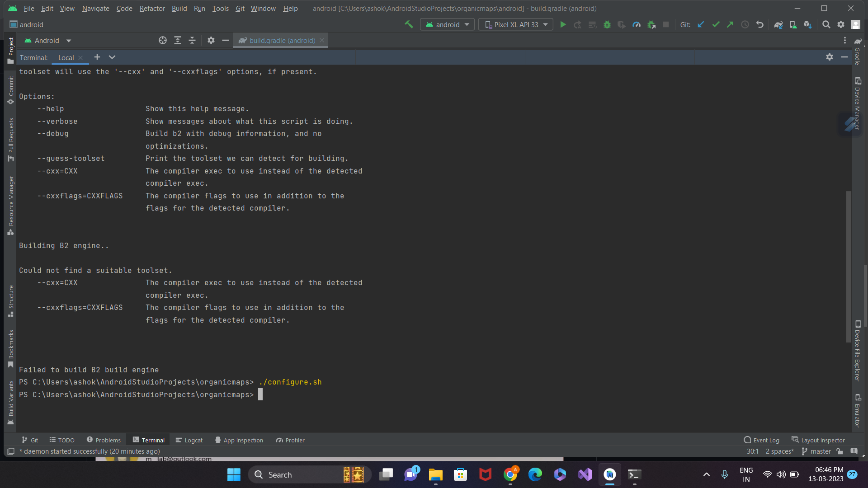868x488 pixels.
Task: Open IDE settings gear in top toolbar
Action: coord(841,24)
